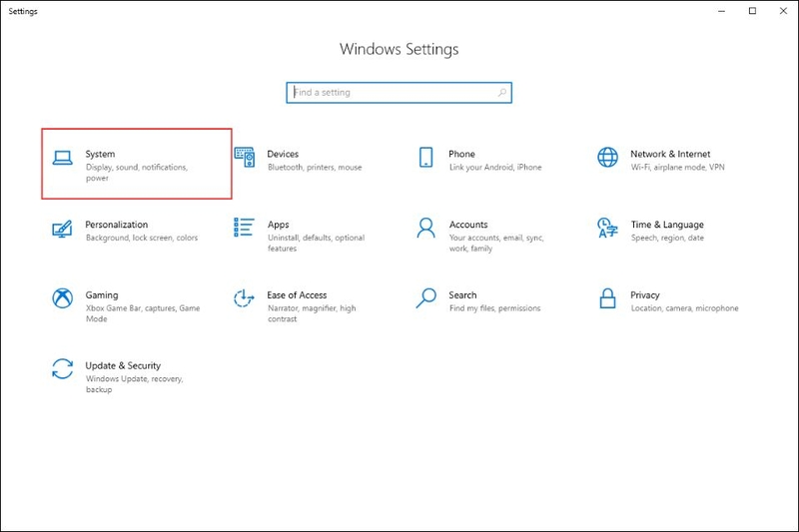Image resolution: width=799 pixels, height=532 pixels.
Task: Click the Find a setting field
Action: click(x=399, y=93)
